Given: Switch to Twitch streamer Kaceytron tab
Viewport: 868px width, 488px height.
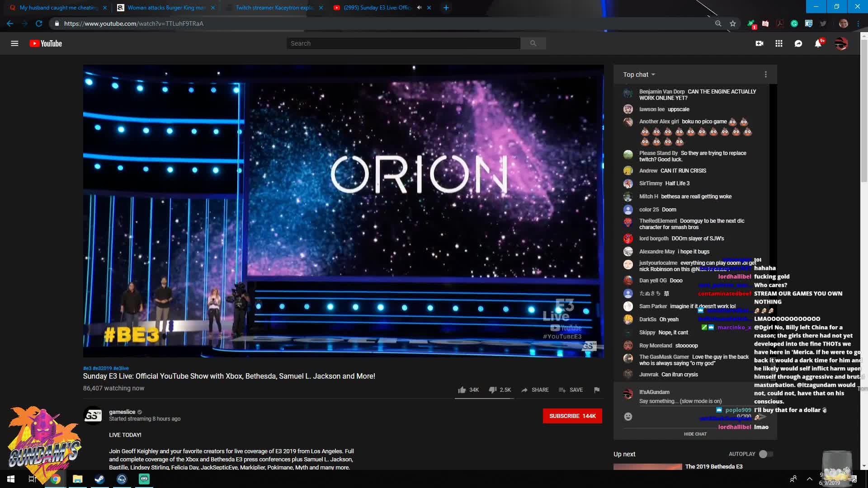Looking at the screenshot, I should pyautogui.click(x=274, y=8).
